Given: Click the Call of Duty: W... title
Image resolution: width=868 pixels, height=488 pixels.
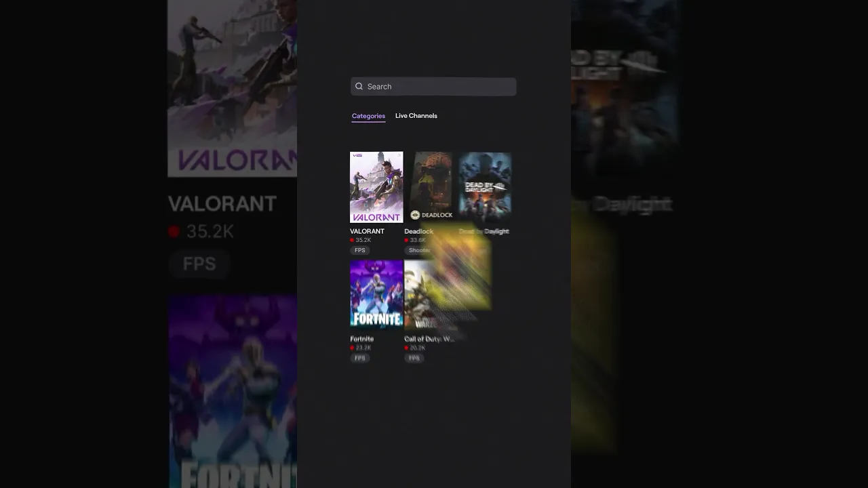Looking at the screenshot, I should click(x=429, y=339).
